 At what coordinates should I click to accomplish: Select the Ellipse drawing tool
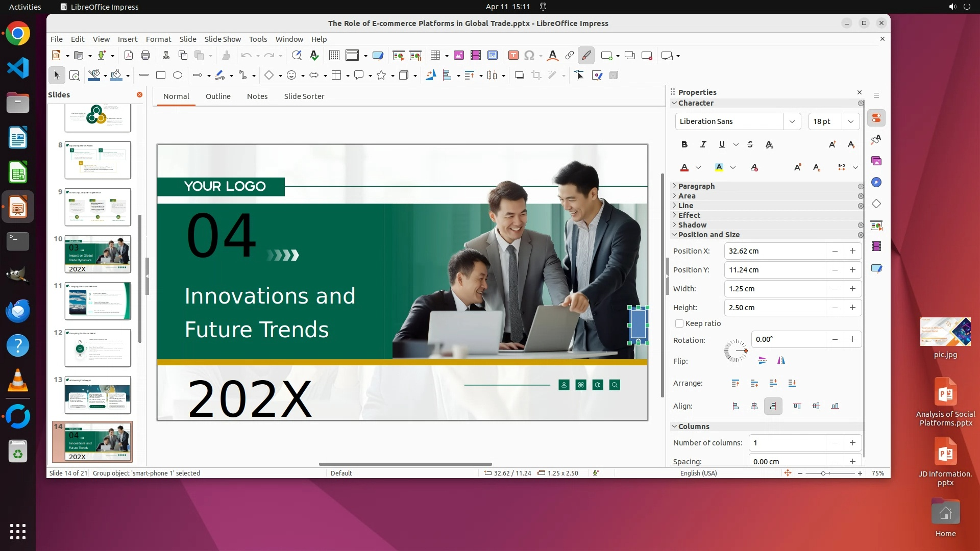(178, 76)
